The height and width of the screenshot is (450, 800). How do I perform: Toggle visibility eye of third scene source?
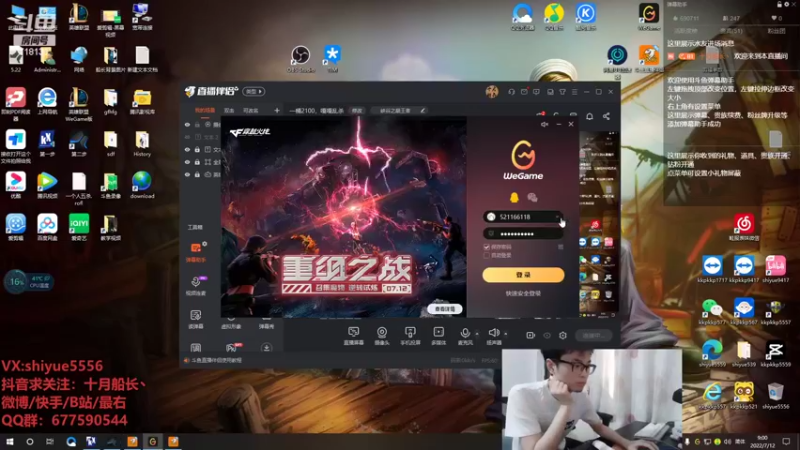[187, 149]
